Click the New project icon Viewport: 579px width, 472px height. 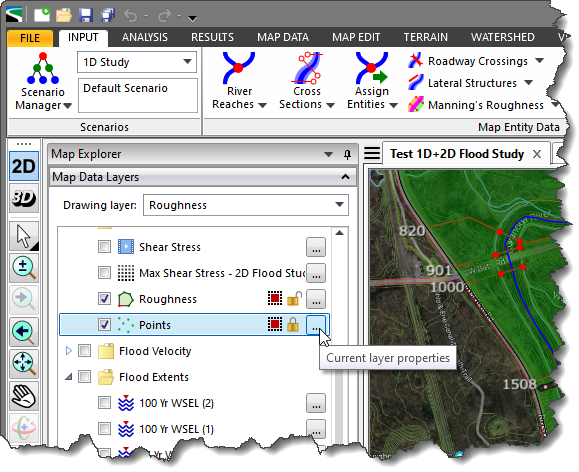tap(42, 16)
